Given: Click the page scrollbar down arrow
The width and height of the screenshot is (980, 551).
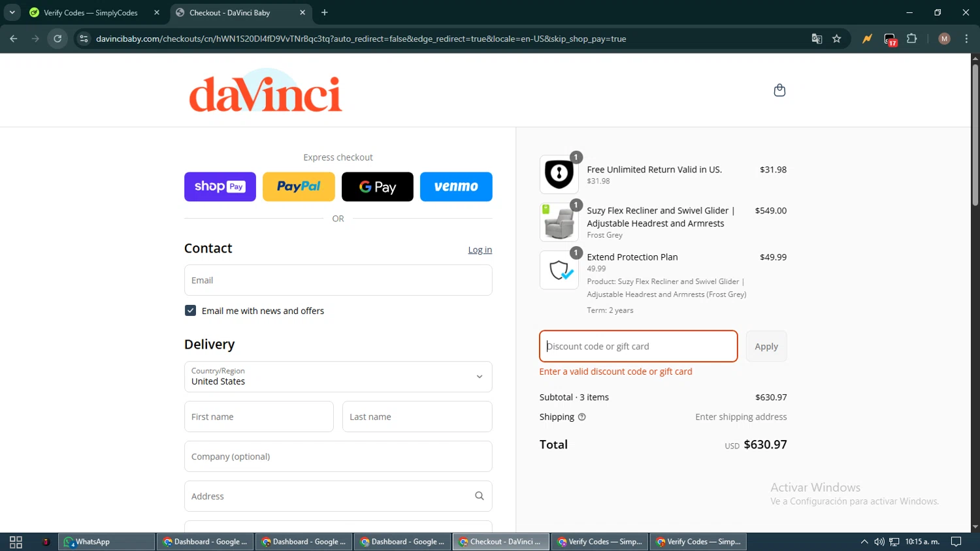Looking at the screenshot, I should click(975, 527).
